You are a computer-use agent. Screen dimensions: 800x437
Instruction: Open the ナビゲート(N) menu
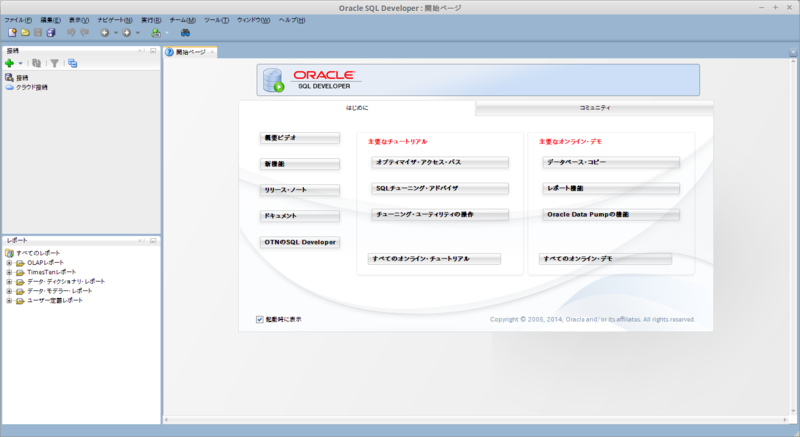[x=115, y=20]
